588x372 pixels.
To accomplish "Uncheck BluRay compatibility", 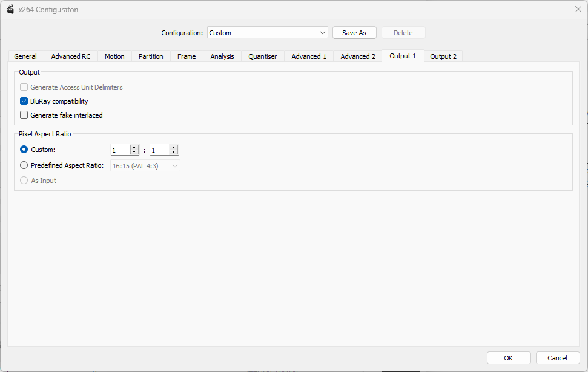I will [x=24, y=101].
